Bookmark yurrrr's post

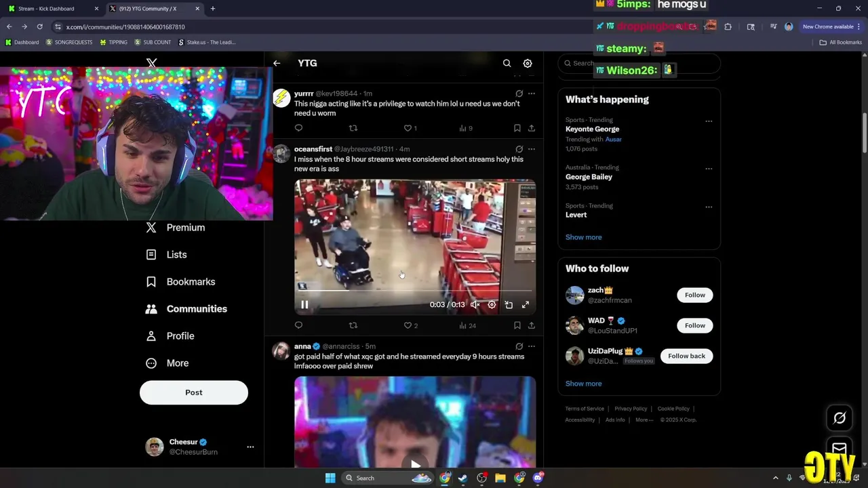tap(517, 128)
